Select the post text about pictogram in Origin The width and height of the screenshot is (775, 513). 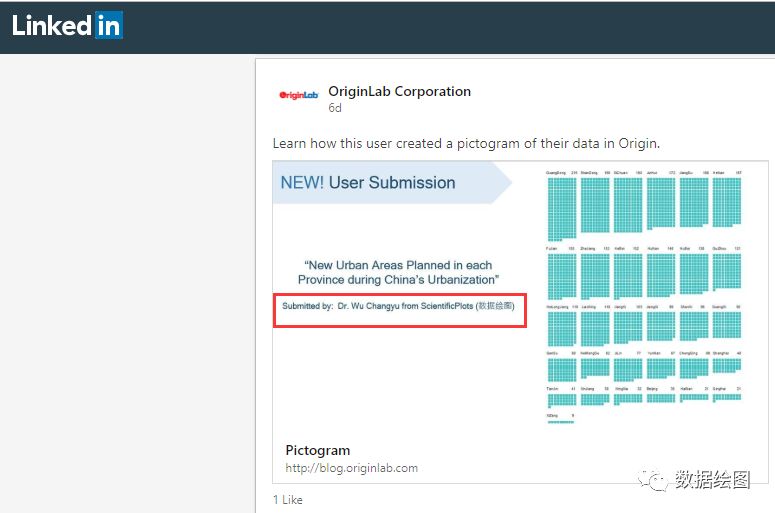pos(466,143)
